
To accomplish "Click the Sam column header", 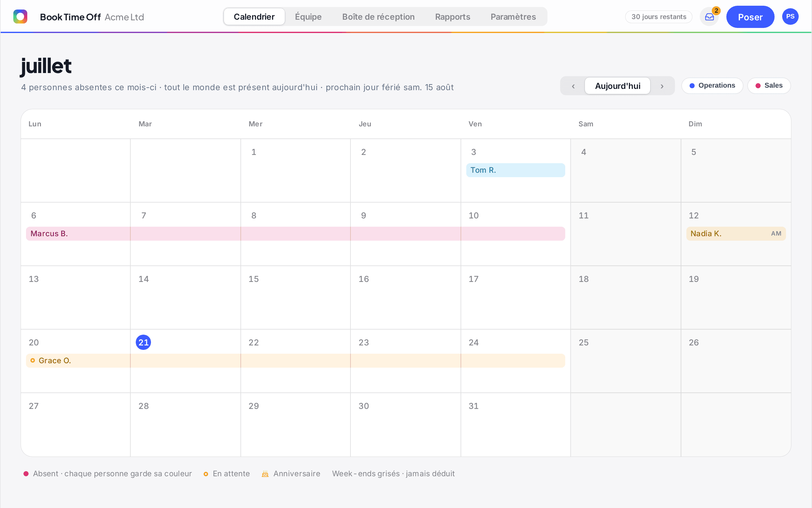I will (586, 124).
